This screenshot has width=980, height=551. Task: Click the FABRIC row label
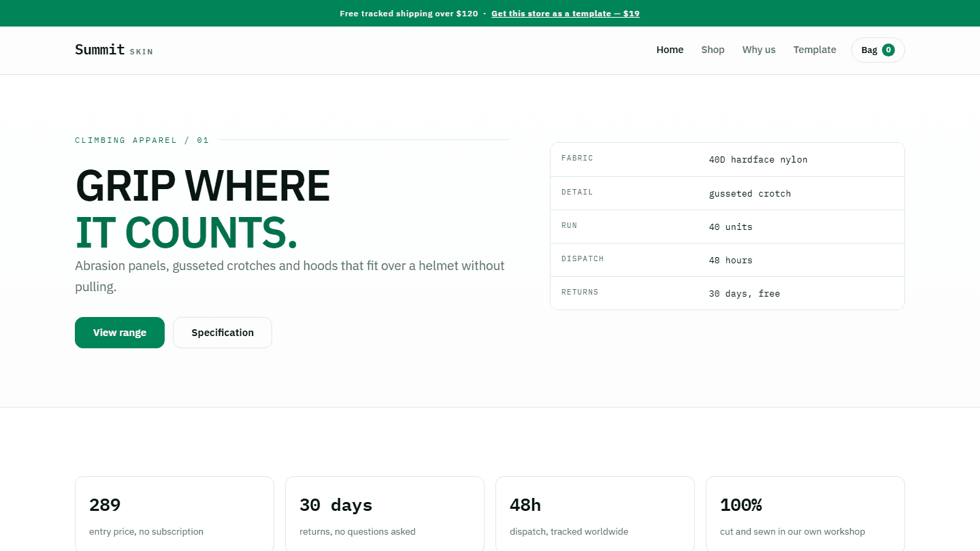pos(577,158)
